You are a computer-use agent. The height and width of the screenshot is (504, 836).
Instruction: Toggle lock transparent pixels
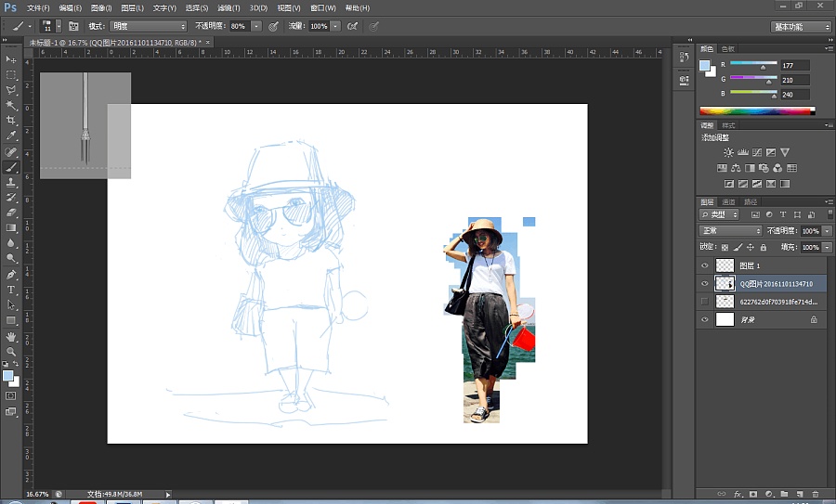pos(725,247)
